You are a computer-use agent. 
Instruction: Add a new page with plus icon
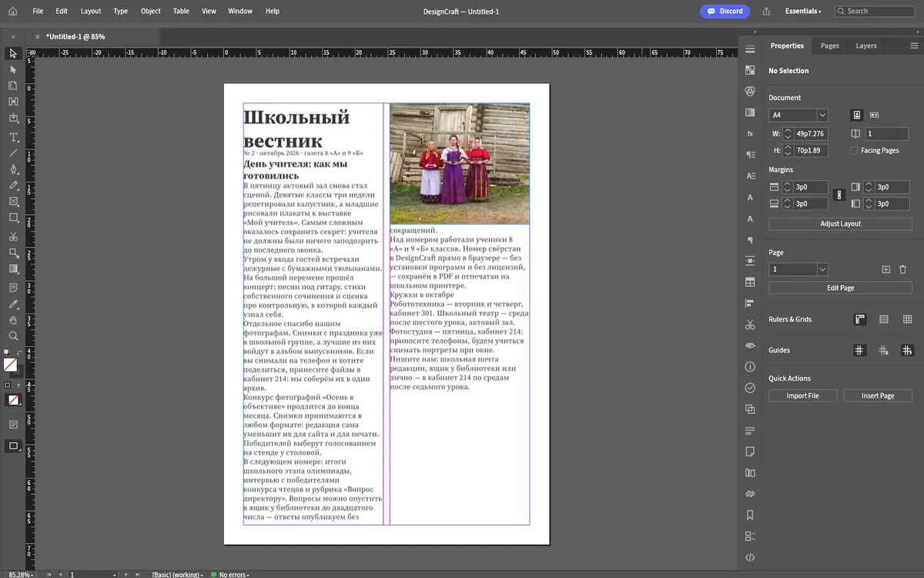[885, 269]
